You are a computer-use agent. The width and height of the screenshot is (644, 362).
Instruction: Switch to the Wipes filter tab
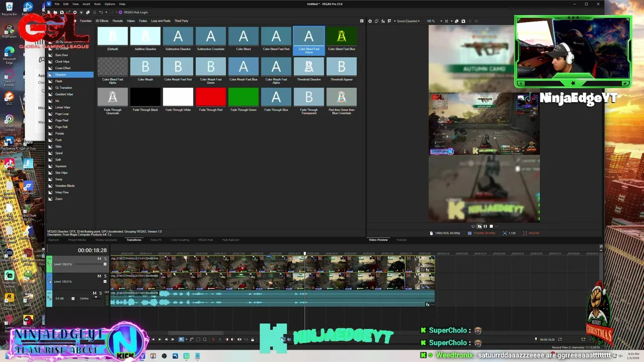pos(131,21)
